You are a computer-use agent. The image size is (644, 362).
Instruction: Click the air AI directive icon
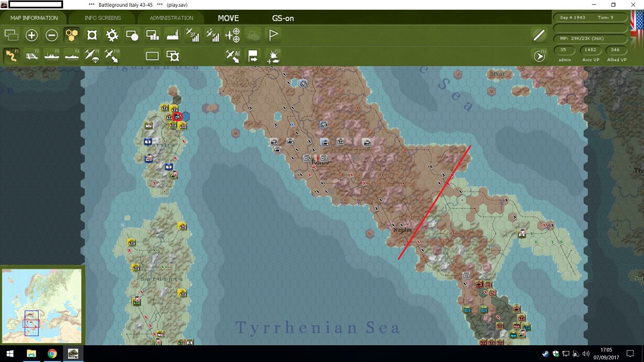(x=233, y=56)
